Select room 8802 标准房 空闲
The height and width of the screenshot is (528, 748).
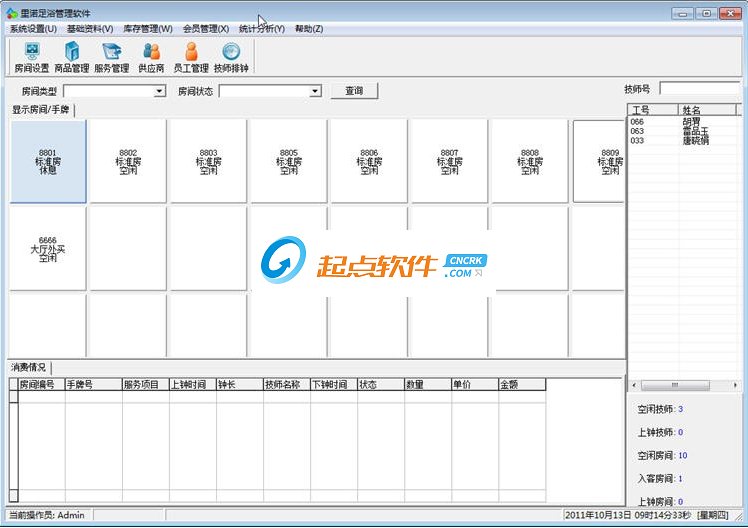128,161
